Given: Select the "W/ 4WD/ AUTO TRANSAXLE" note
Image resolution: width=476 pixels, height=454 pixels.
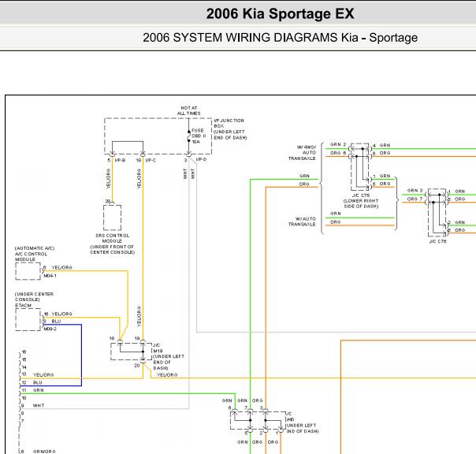Looking at the screenshot, I should tap(302, 153).
